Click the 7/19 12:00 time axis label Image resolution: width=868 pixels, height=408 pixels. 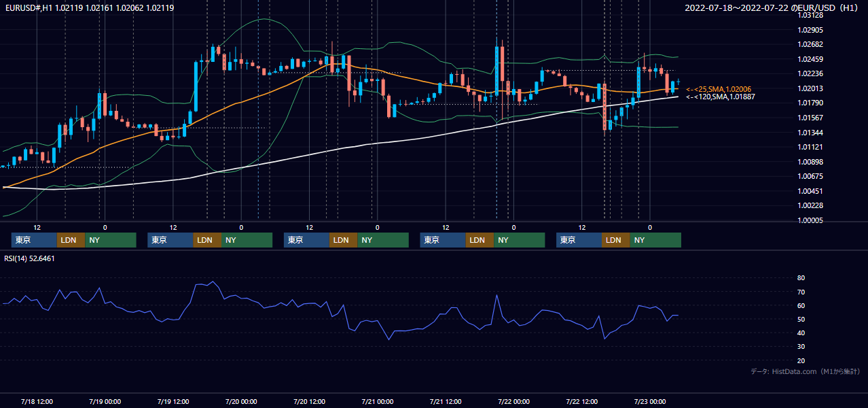[x=173, y=401]
